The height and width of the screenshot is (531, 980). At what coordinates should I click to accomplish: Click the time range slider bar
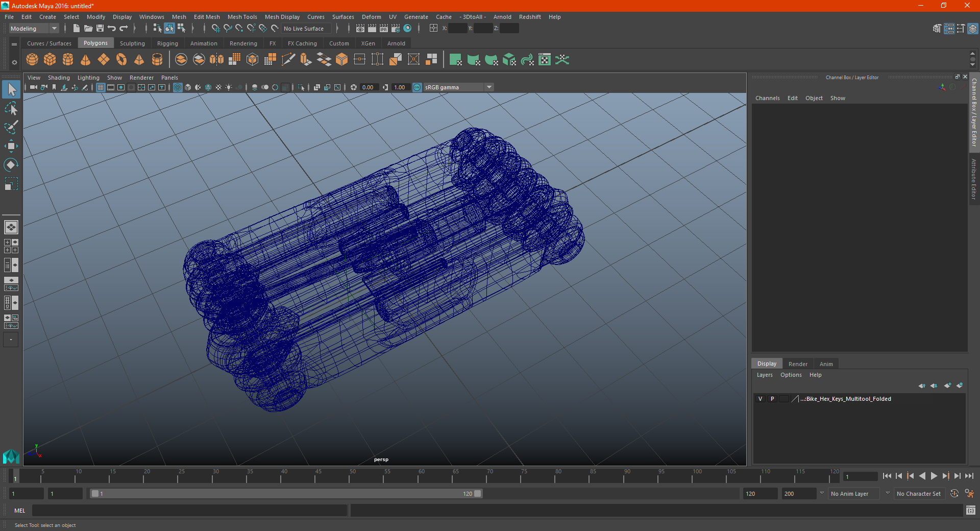point(286,494)
